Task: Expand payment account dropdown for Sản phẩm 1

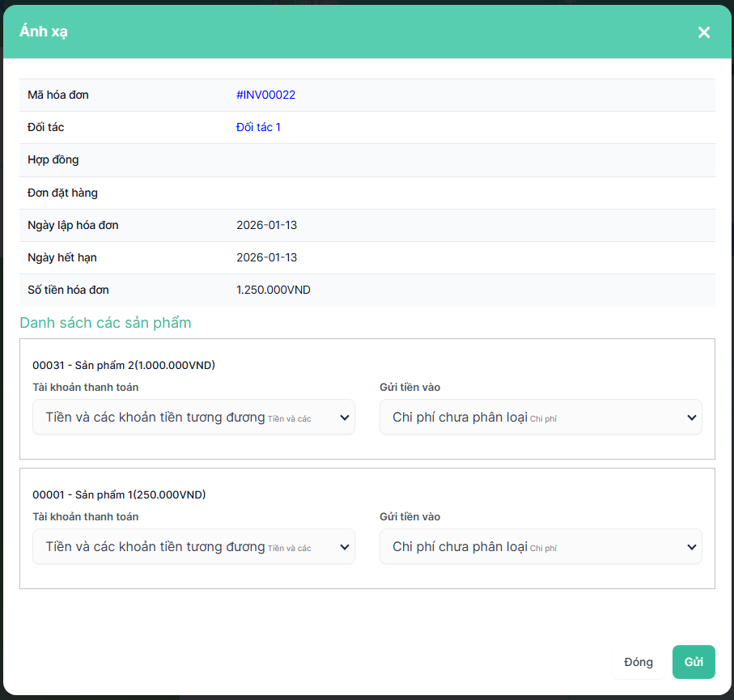Action: pyautogui.click(x=193, y=547)
